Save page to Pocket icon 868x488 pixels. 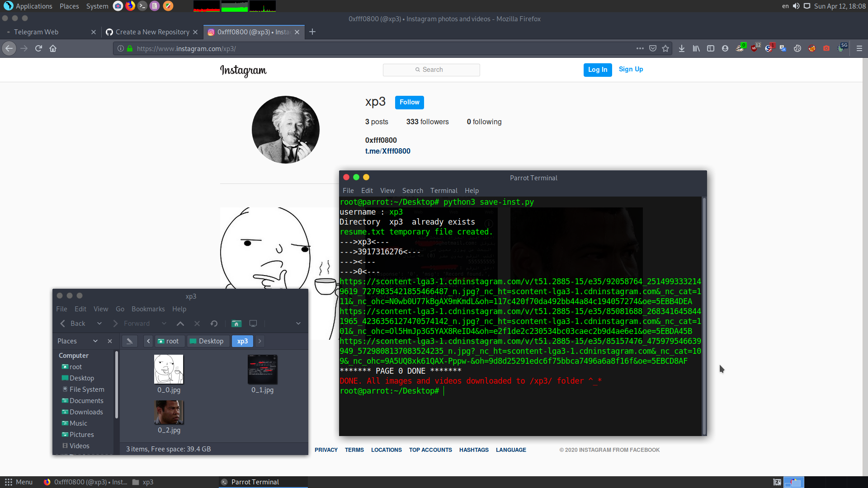click(x=653, y=48)
